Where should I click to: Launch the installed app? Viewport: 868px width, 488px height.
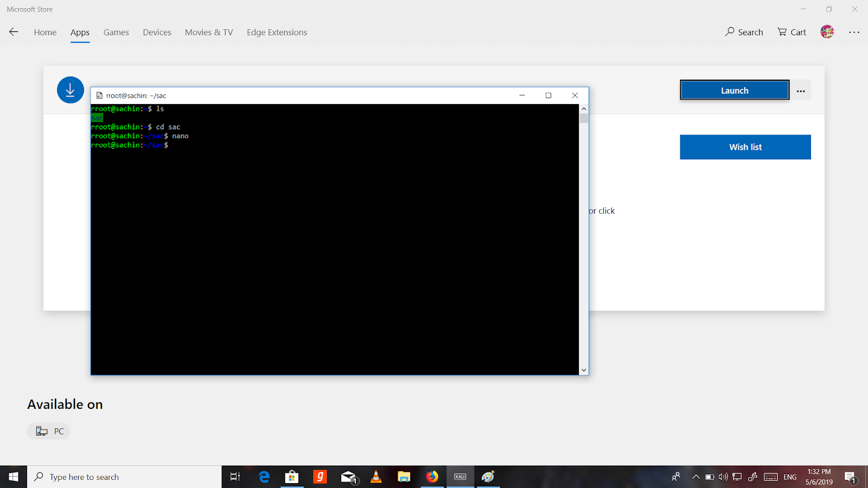click(x=734, y=90)
